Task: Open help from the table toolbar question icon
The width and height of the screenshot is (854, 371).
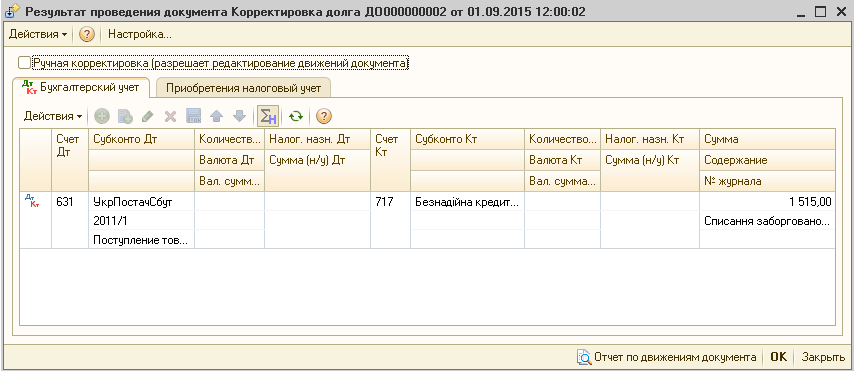Action: click(x=324, y=116)
